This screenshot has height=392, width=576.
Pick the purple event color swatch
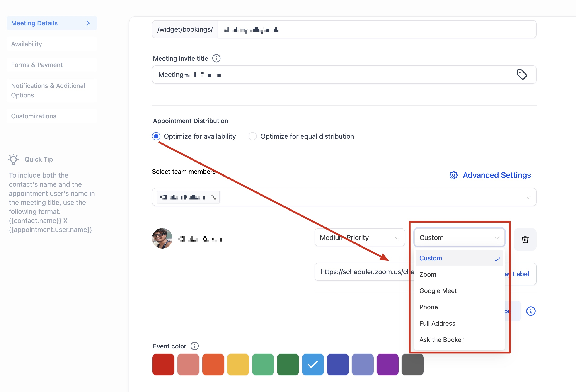(x=387, y=364)
